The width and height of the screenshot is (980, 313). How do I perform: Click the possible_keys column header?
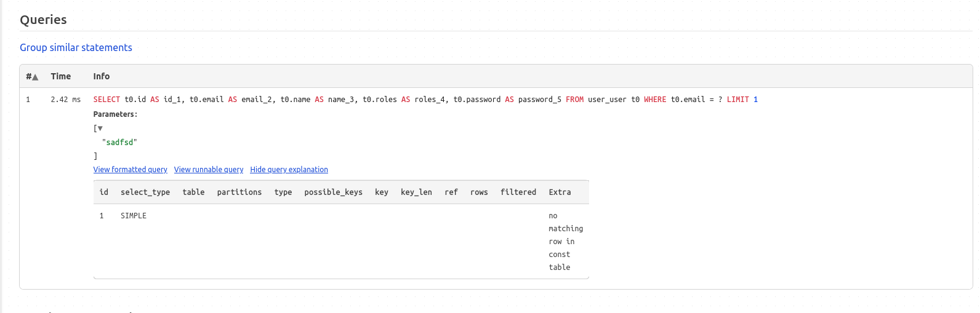tap(333, 192)
